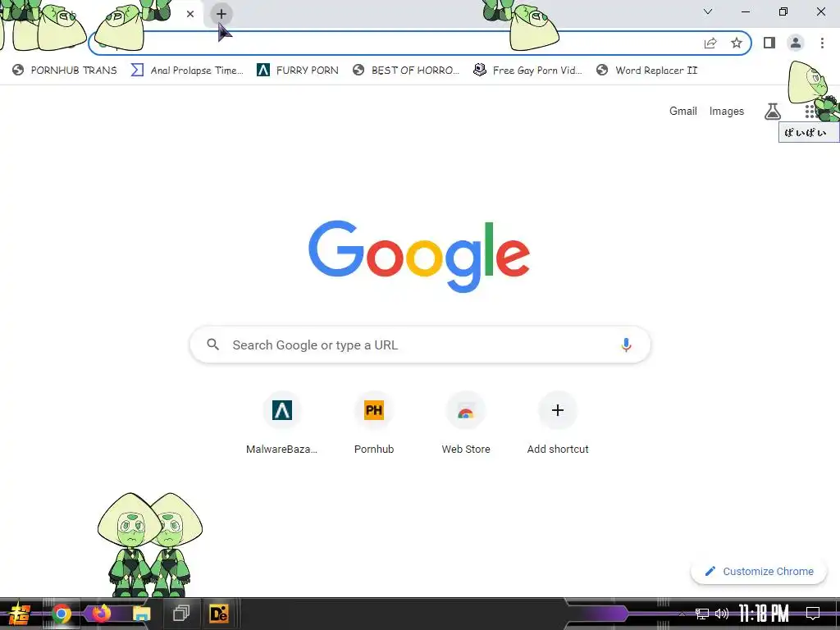The image size is (840, 630).
Task: Open the Web Store shortcut
Action: (x=466, y=423)
